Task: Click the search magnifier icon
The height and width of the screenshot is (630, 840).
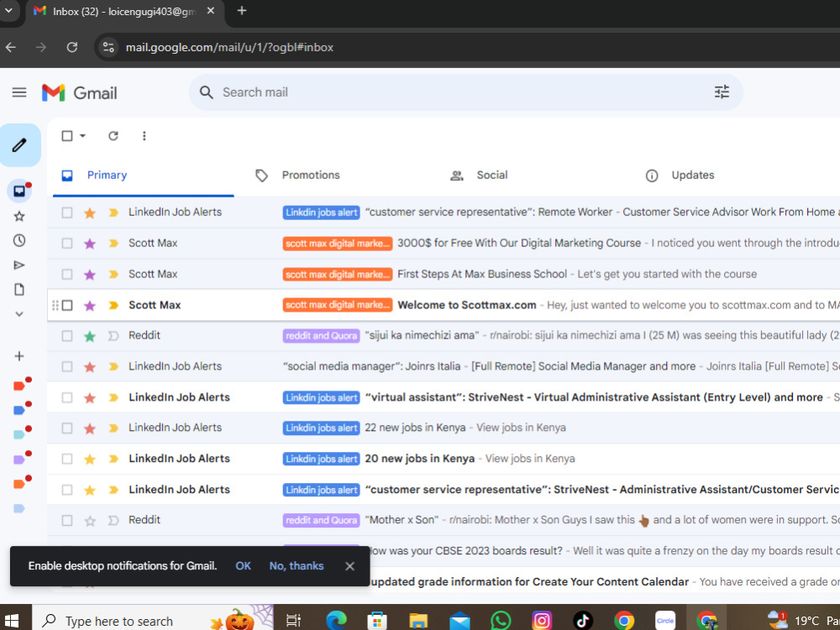Action: (x=207, y=92)
